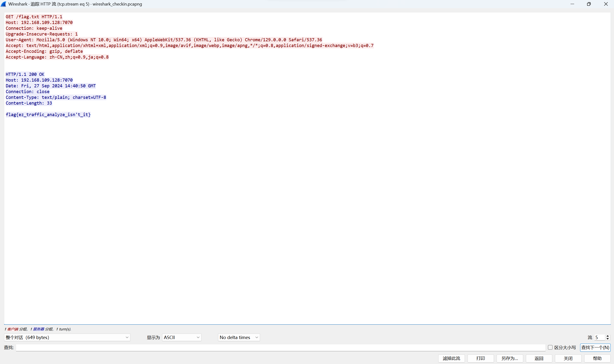The image size is (614, 364).
Task: Click the 打印 print button
Action: pos(480,358)
